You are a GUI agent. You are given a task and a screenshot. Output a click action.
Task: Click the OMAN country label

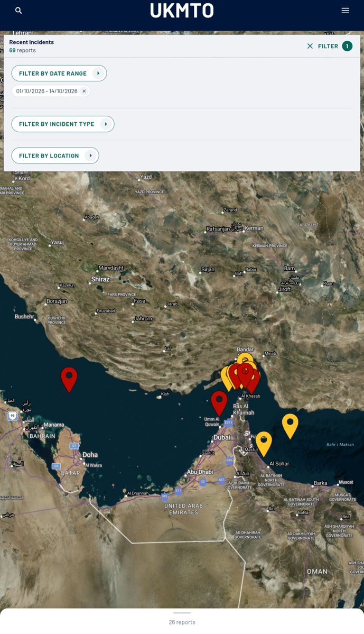(x=317, y=571)
